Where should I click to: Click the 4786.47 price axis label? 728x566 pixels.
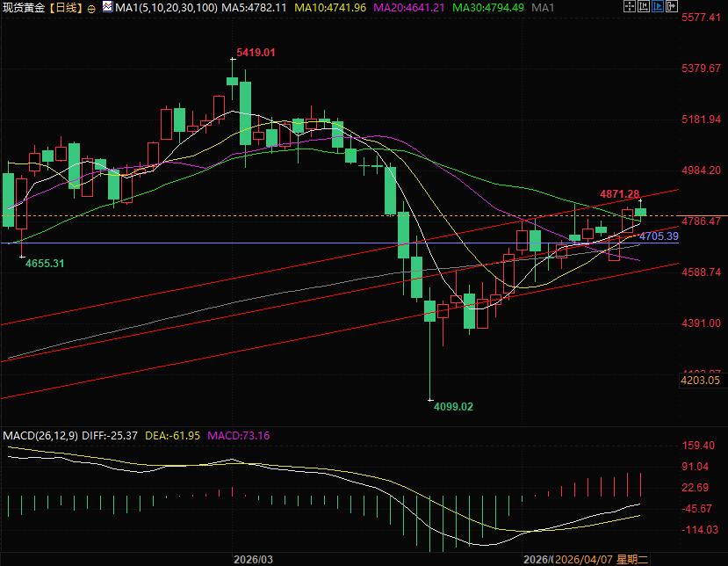[701, 221]
